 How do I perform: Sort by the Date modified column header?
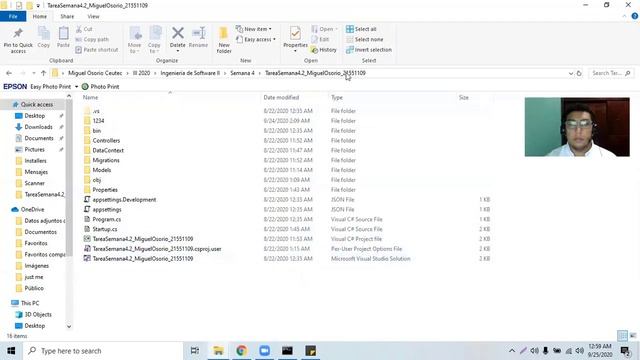coord(281,98)
